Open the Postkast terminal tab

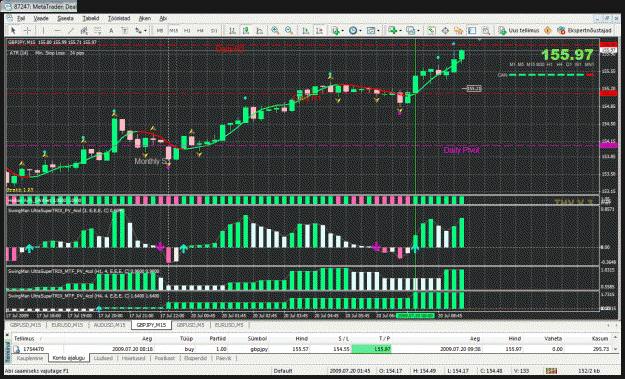[165, 358]
